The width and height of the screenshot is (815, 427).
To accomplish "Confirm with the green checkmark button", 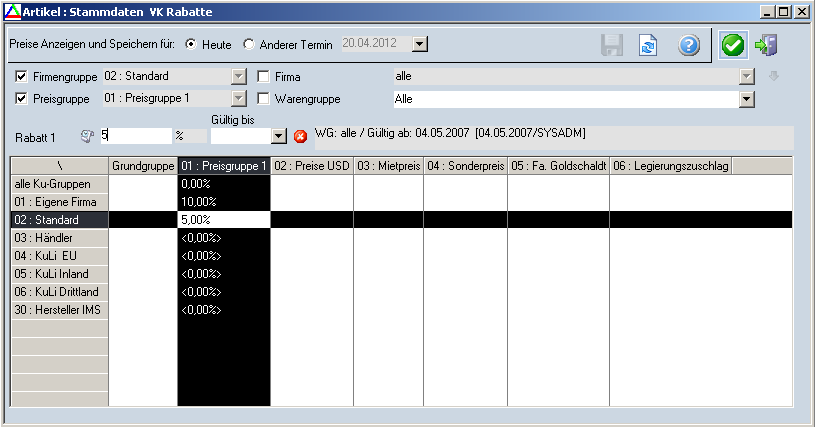I will tap(733, 46).
